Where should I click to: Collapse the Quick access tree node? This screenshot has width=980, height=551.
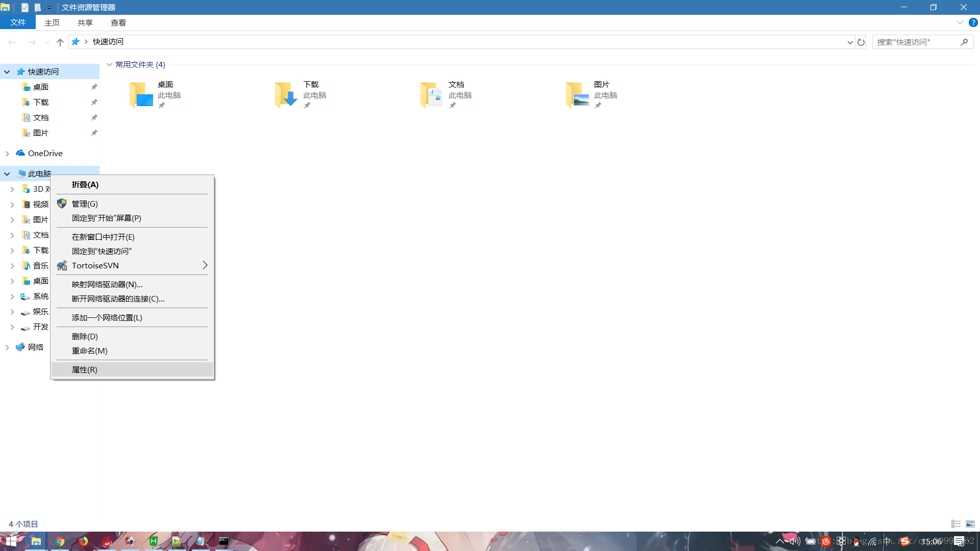coord(7,72)
